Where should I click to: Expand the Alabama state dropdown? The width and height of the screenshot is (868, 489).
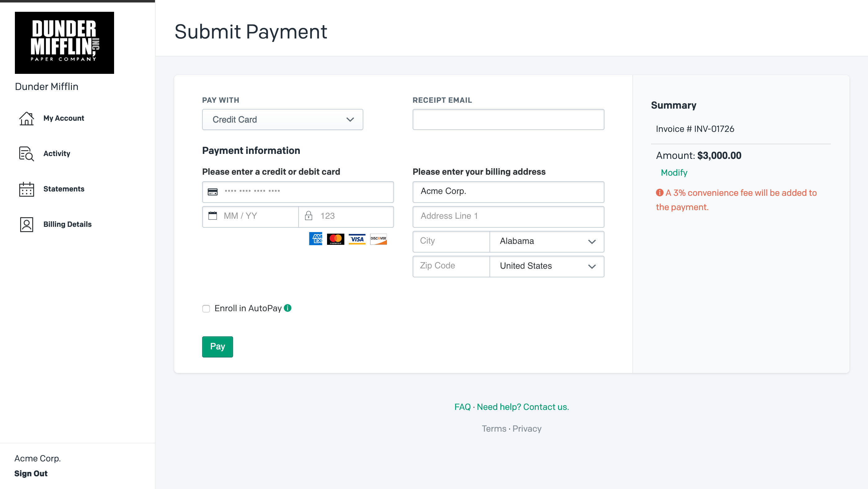tap(547, 241)
